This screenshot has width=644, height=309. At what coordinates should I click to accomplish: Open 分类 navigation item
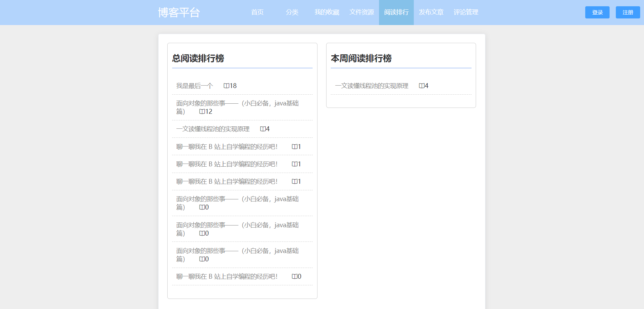coord(292,12)
